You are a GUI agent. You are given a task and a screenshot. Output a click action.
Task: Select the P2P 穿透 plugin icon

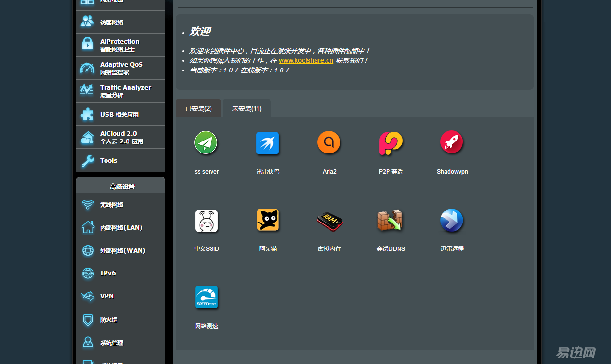pos(391,143)
